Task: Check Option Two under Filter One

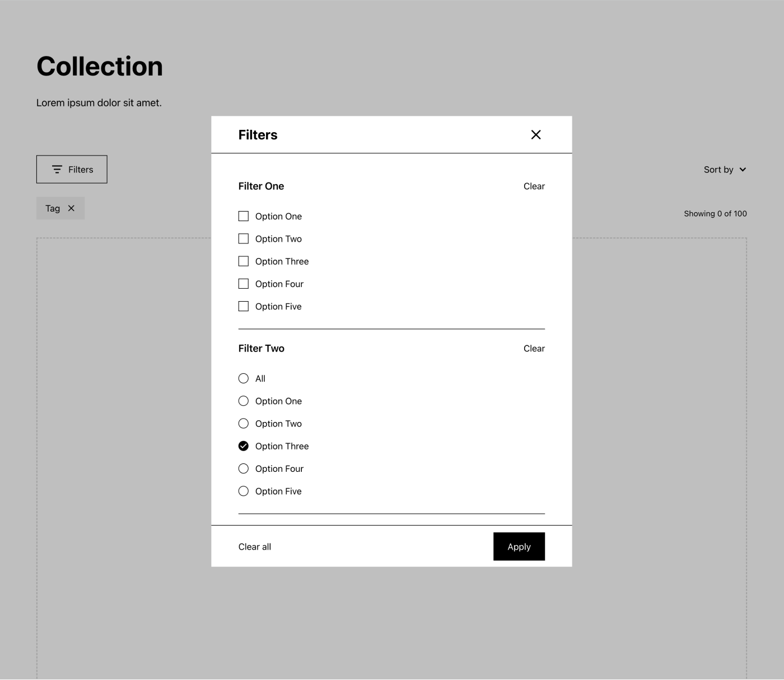Action: pos(244,239)
